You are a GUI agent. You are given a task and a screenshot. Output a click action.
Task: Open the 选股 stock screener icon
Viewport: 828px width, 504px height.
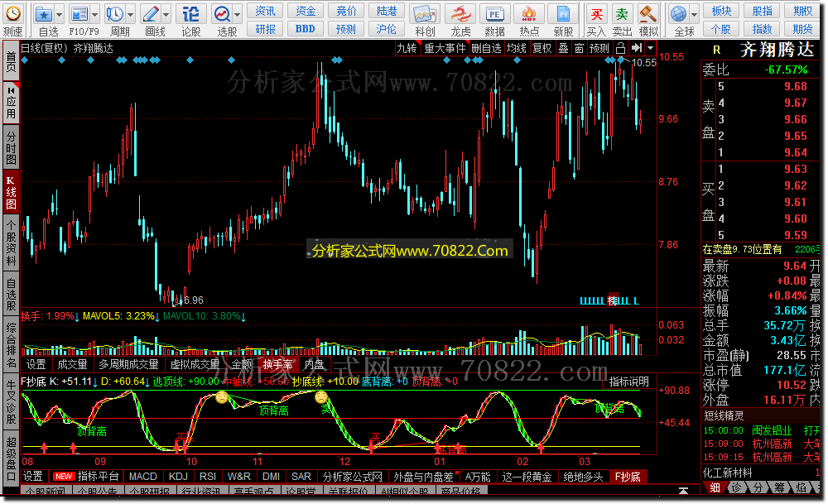[x=222, y=14]
